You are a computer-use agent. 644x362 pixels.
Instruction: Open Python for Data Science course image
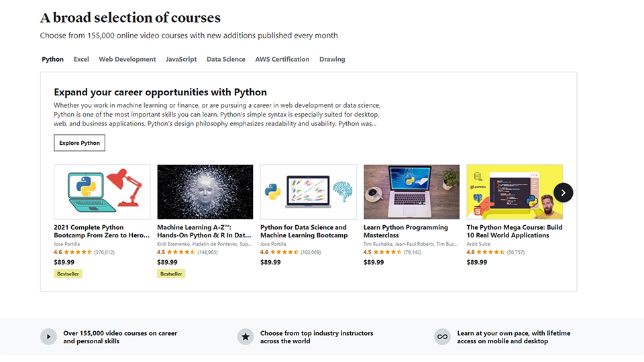(x=309, y=192)
